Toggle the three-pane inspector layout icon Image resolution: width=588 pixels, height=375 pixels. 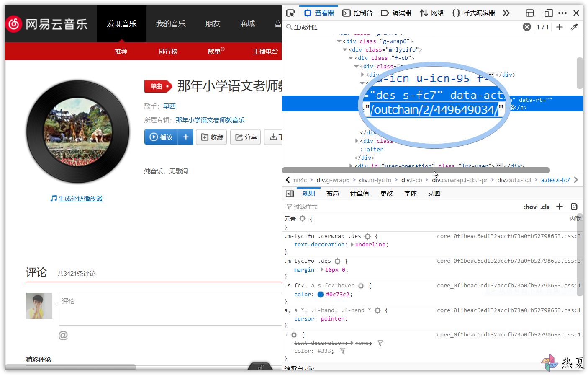[290, 194]
